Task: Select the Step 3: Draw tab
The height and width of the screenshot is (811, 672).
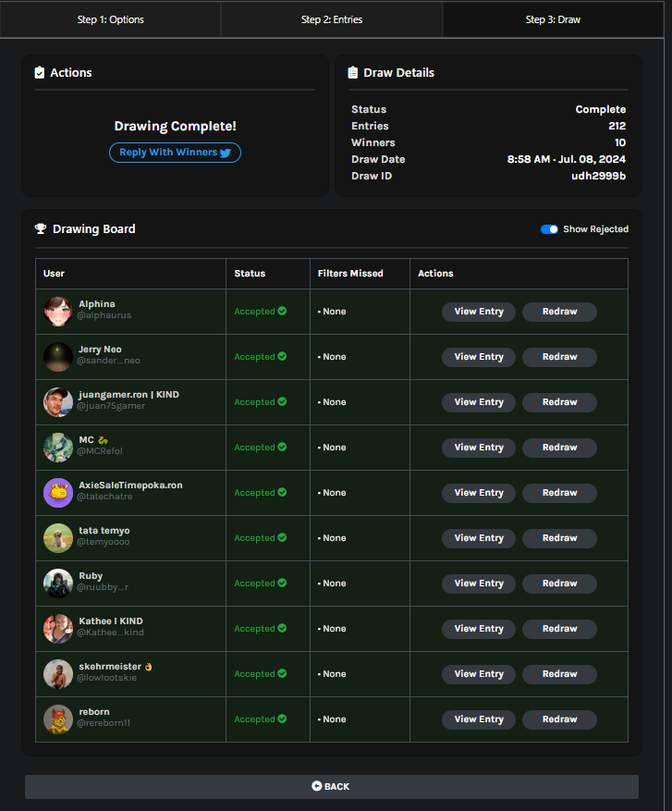Action: 553,19
